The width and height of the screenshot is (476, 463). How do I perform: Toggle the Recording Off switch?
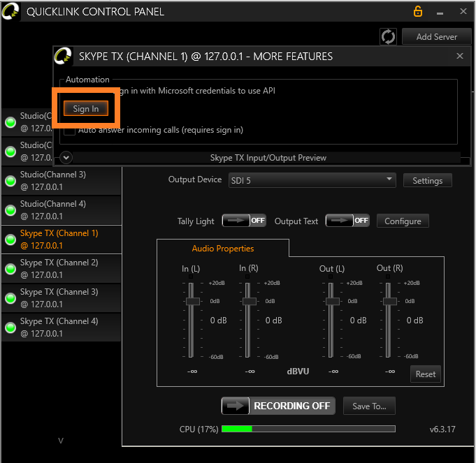(278, 406)
